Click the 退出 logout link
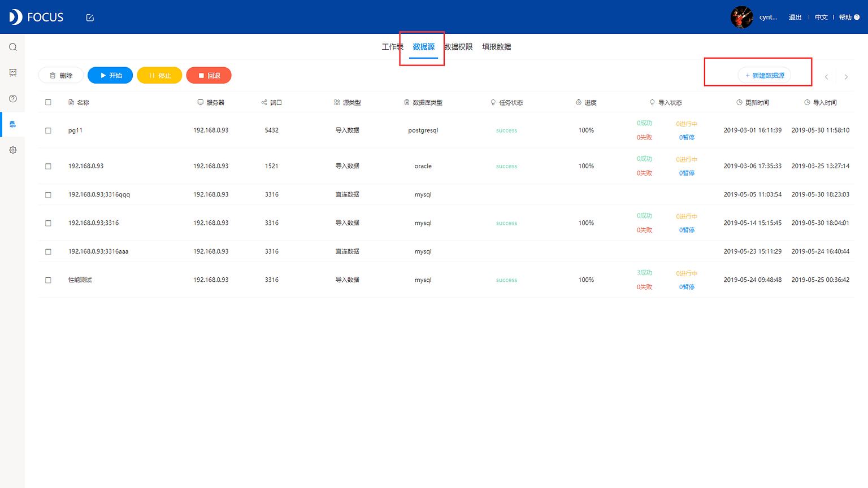The height and width of the screenshot is (488, 868). (795, 18)
